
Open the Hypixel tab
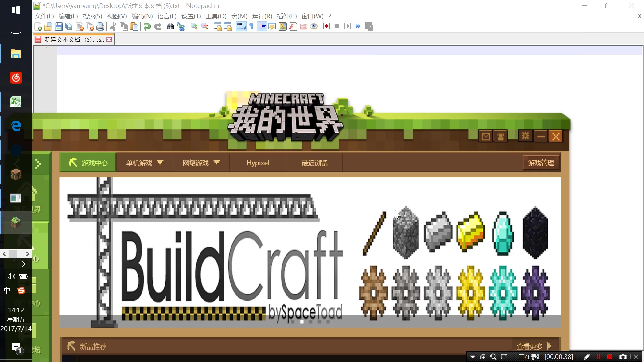point(258,163)
